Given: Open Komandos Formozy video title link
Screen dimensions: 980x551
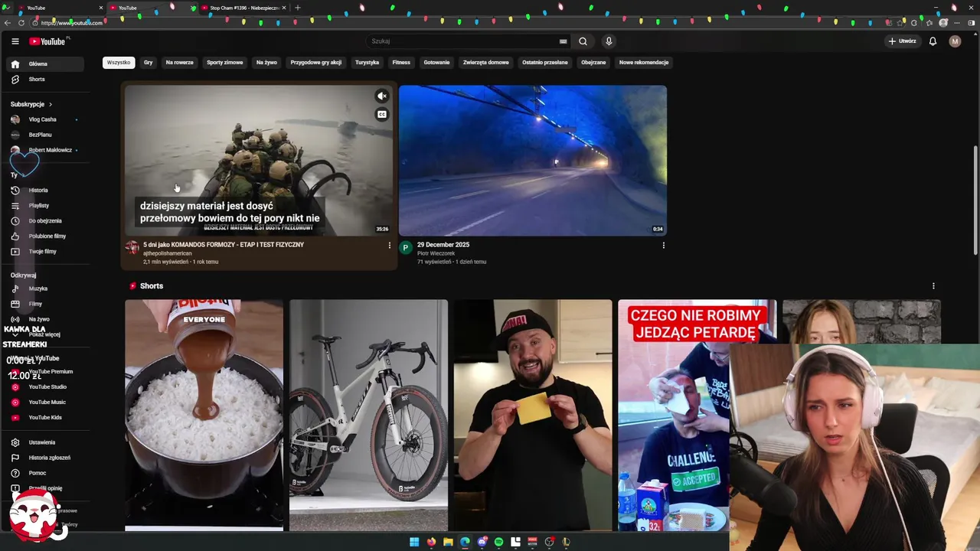Looking at the screenshot, I should (224, 245).
